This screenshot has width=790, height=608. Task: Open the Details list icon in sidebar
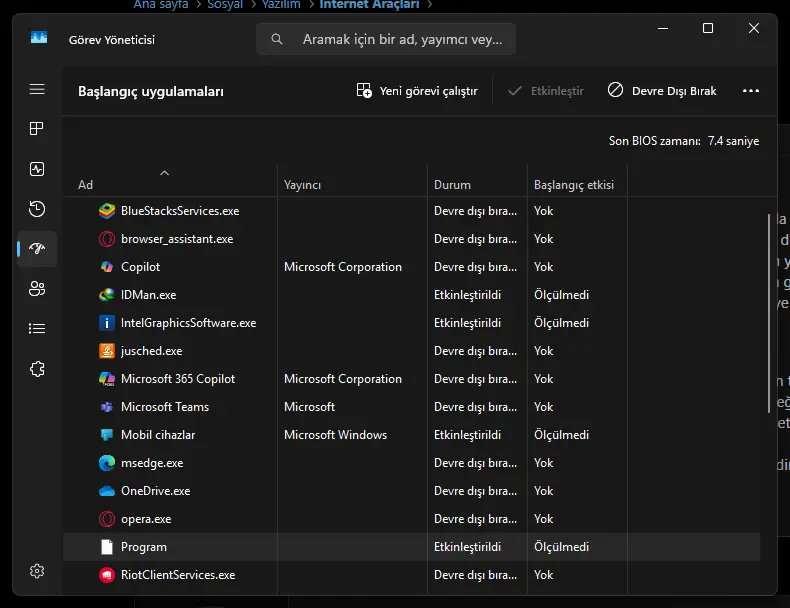pyautogui.click(x=37, y=328)
